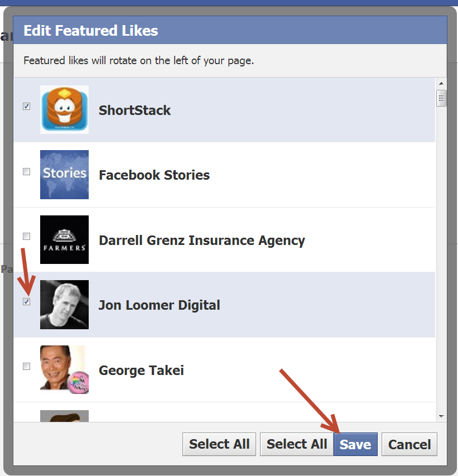Save the featured likes selection
458x476 pixels.
[355, 444]
